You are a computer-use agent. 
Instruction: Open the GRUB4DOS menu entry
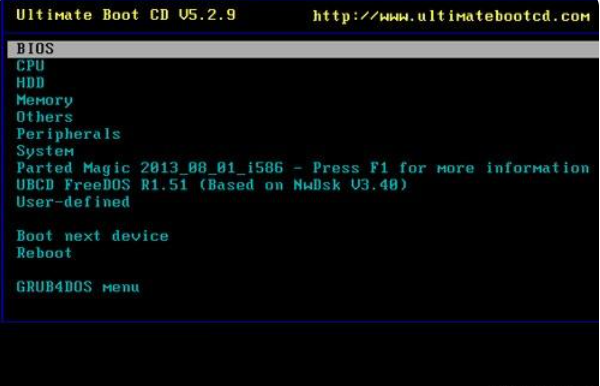coord(303,287)
